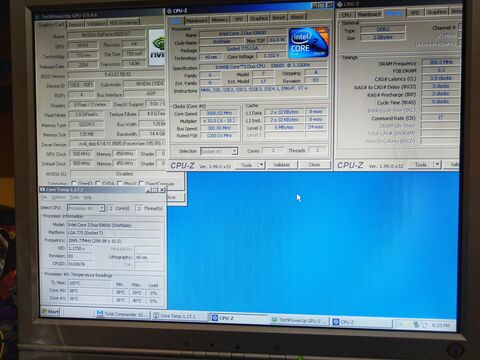Click the Core Temp title bar icon

(x=42, y=189)
